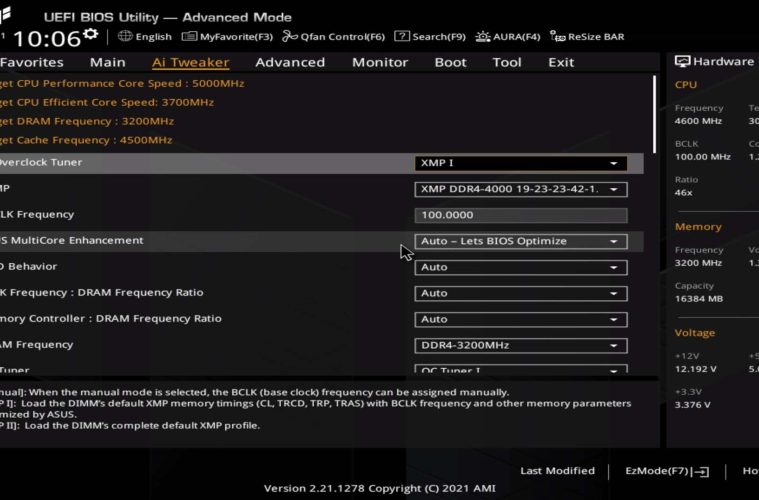Open Qfan Control(F6)
Screen dimensions: 759x500
pos(334,36)
